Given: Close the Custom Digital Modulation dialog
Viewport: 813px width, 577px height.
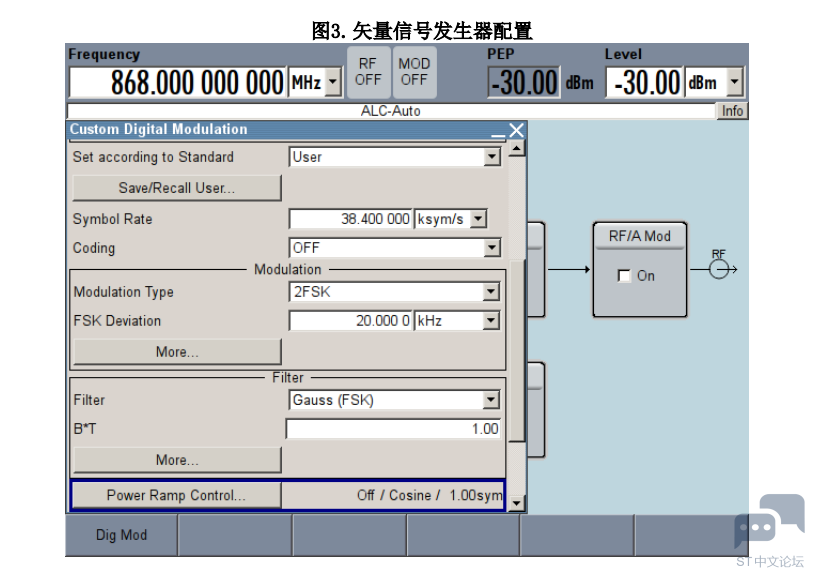Looking at the screenshot, I should (x=516, y=130).
